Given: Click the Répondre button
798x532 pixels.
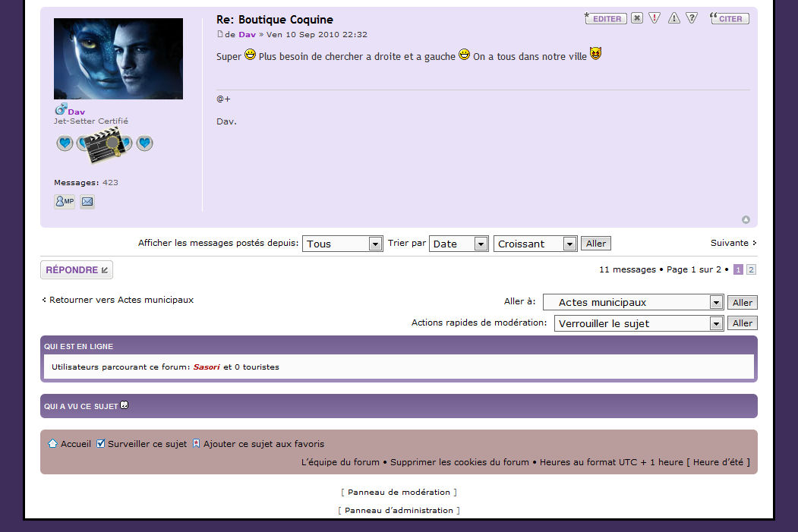Looking at the screenshot, I should point(77,269).
